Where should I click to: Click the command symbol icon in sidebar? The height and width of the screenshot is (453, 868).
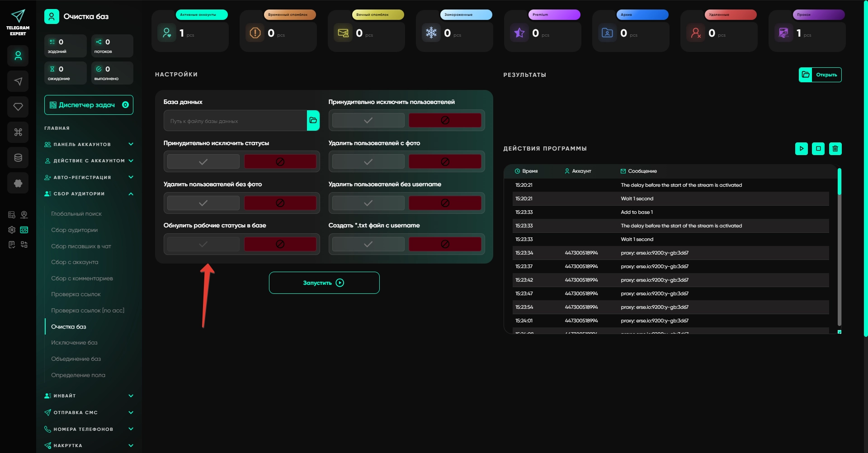[18, 132]
